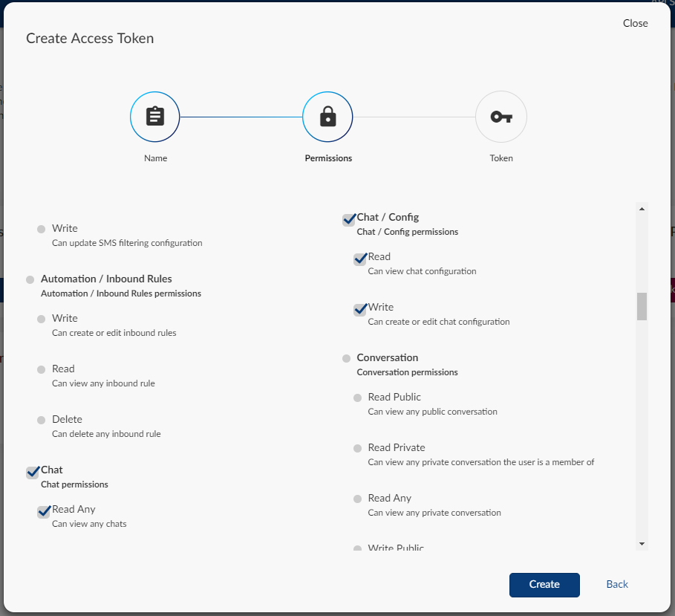Uncheck the Chat permissions group
The image size is (675, 616).
[32, 472]
